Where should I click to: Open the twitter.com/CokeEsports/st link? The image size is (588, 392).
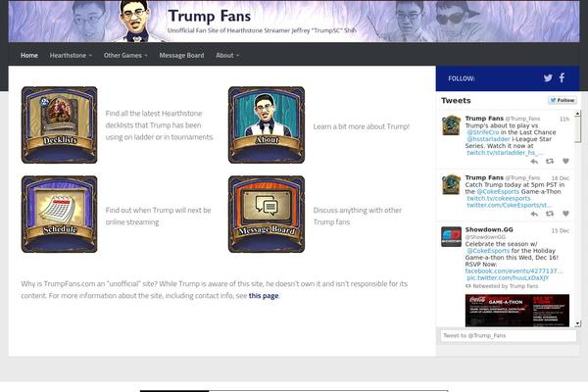(510, 205)
